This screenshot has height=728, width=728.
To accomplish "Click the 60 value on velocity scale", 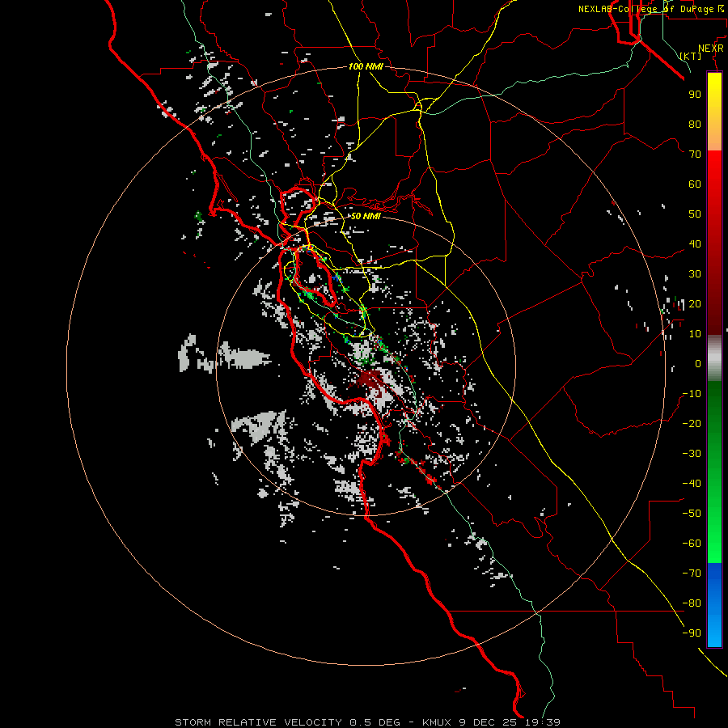I will [695, 184].
